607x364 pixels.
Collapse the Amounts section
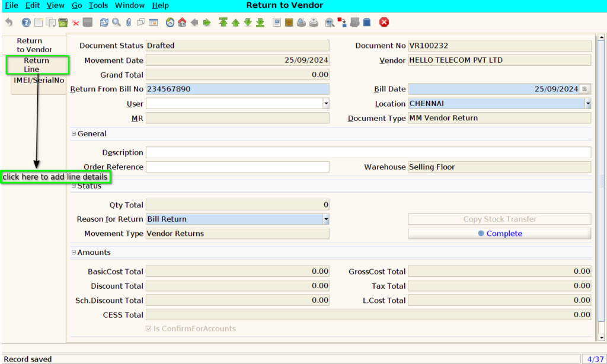tap(74, 253)
